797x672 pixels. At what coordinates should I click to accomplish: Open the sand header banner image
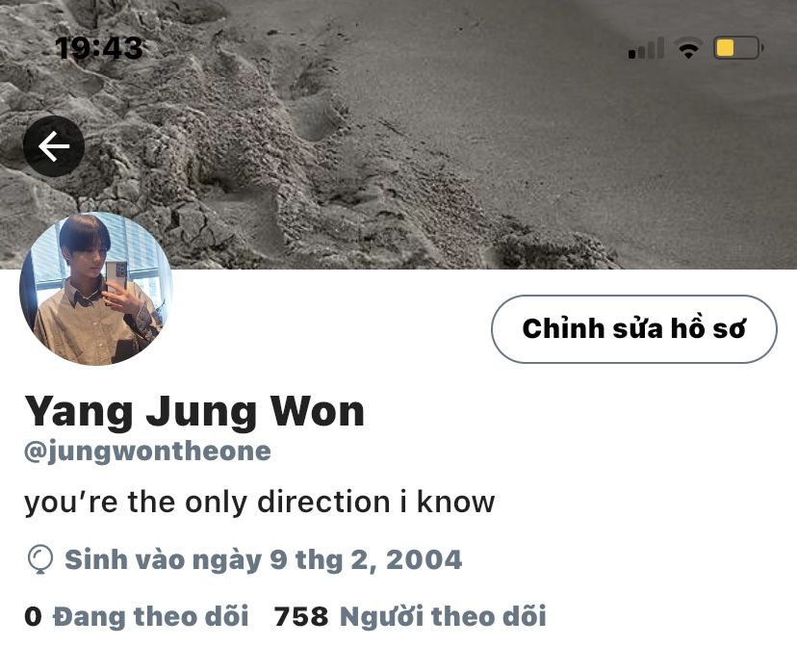click(398, 134)
